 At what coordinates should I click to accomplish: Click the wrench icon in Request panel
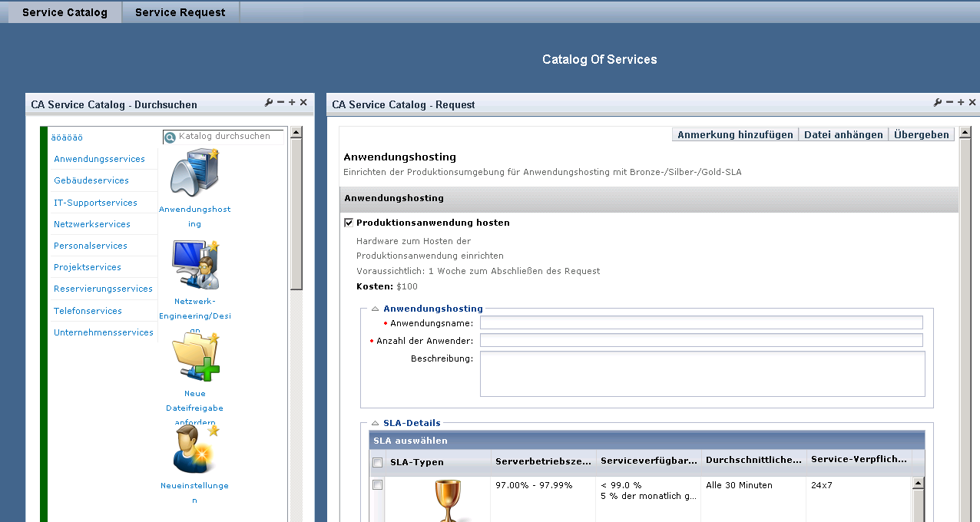coord(938,103)
